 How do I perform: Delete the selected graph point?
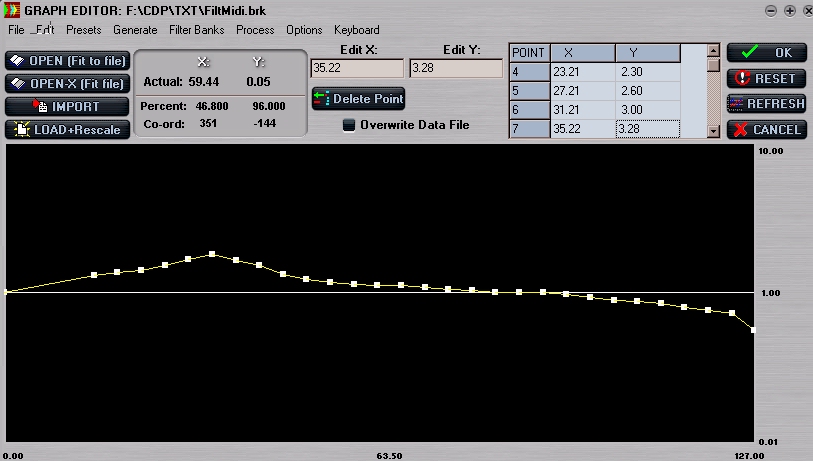358,99
